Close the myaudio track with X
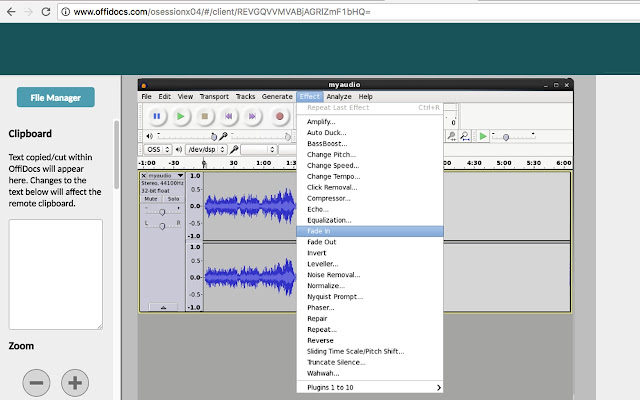This screenshot has height=400, width=640. tap(144, 176)
